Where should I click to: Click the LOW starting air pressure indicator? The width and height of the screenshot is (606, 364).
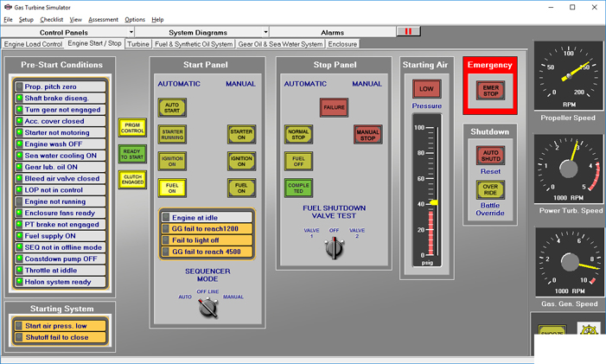(x=427, y=89)
